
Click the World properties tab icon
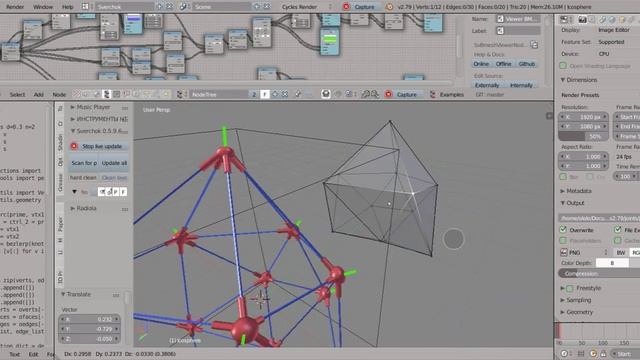pos(612,20)
